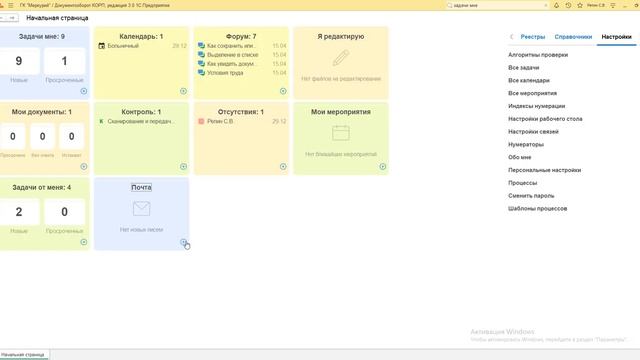Select the Настройки tab

tap(616, 37)
